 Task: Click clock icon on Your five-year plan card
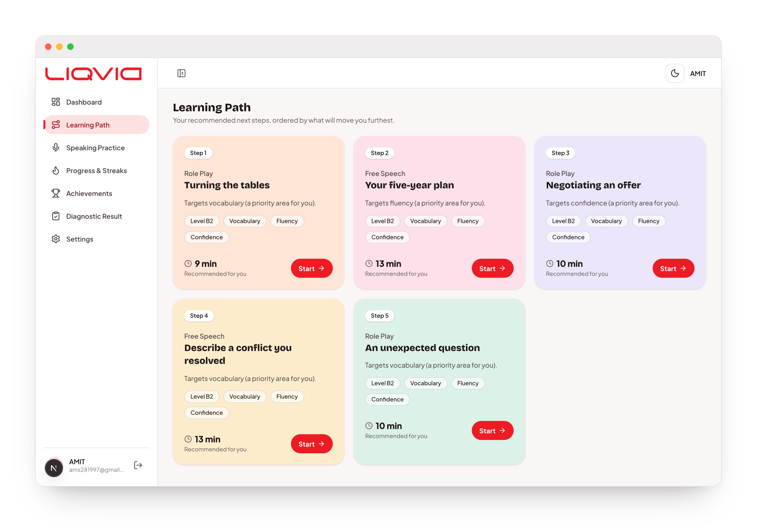(369, 263)
